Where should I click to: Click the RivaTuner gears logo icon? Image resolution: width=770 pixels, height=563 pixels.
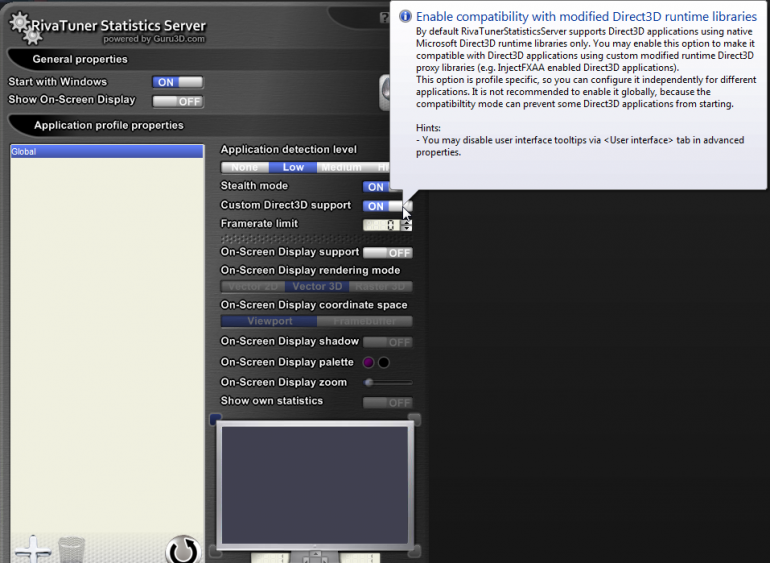coord(25,28)
